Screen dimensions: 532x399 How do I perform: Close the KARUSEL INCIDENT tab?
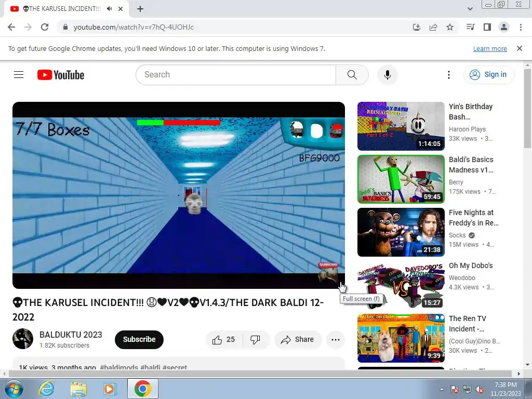pos(121,9)
